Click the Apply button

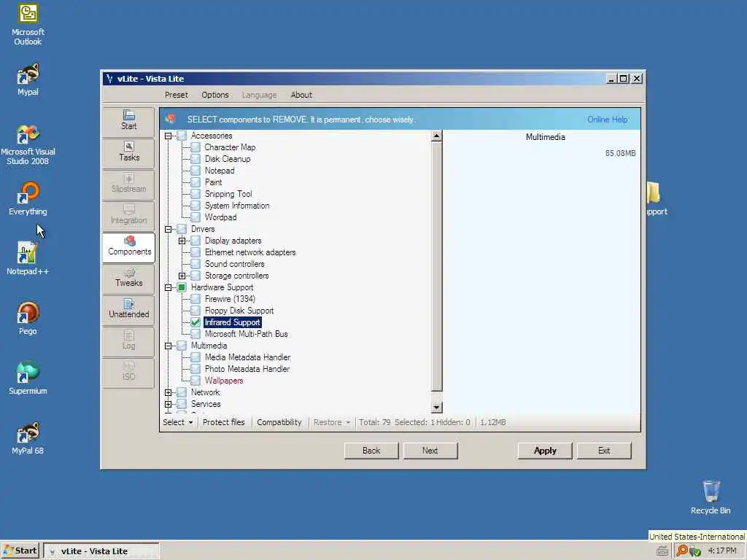(x=545, y=451)
